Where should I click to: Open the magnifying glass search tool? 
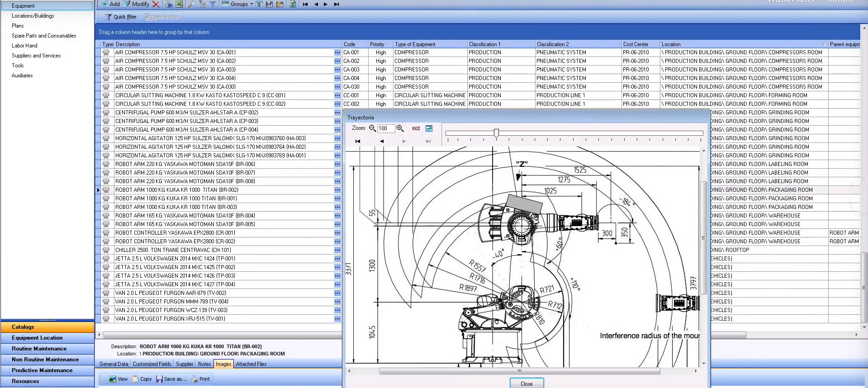191,4
